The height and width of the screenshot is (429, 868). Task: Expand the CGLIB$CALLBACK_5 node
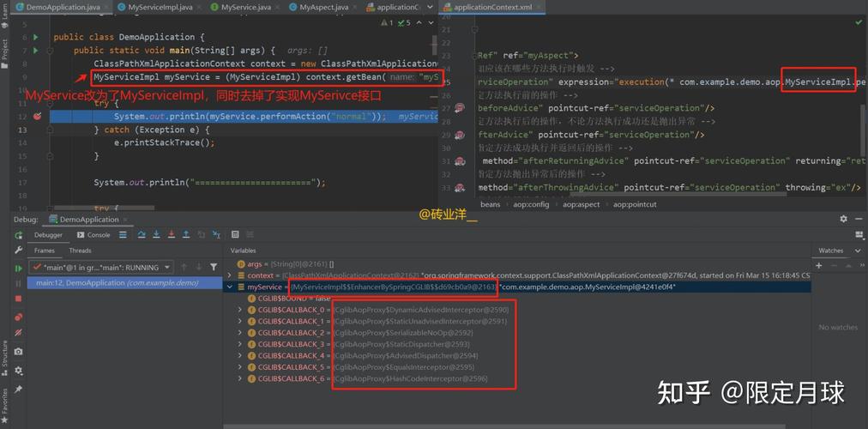pyautogui.click(x=239, y=367)
